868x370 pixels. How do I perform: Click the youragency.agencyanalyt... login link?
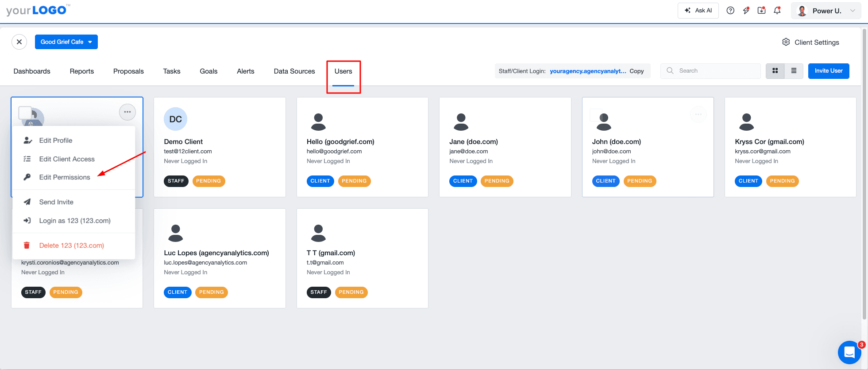(588, 71)
